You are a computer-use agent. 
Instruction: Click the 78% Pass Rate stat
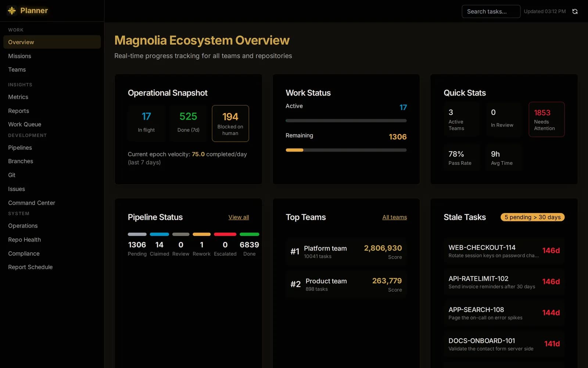(x=462, y=158)
